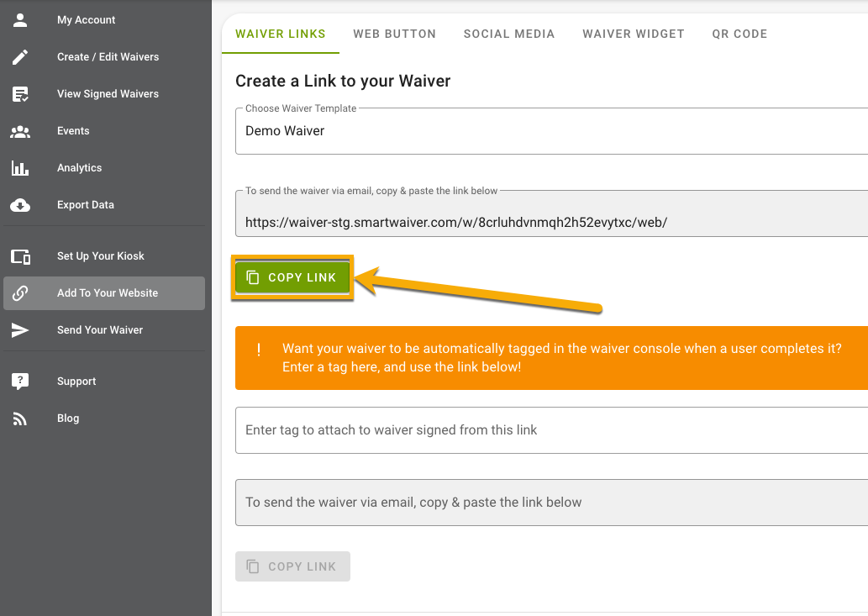Image resolution: width=868 pixels, height=616 pixels.
Task: Click the orange auto-tagging notice banner
Action: click(551, 358)
